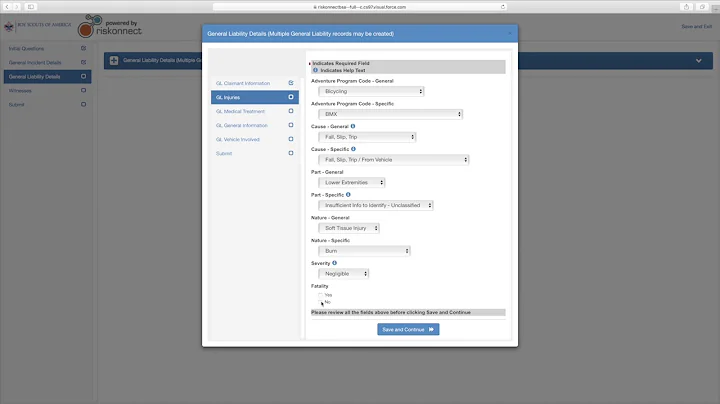Show help text for Cause - Specific
This screenshot has height=404, width=720.
pyautogui.click(x=353, y=149)
